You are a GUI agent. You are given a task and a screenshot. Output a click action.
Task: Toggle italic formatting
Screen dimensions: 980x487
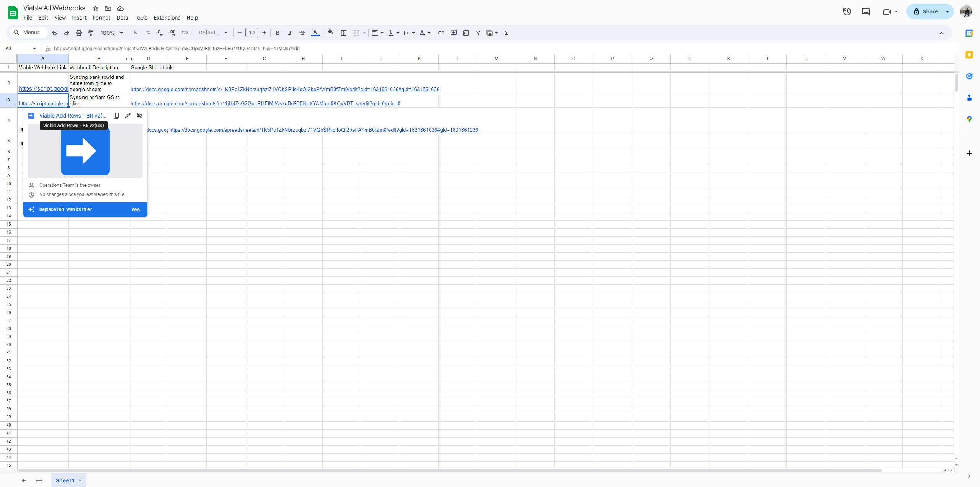pos(290,33)
